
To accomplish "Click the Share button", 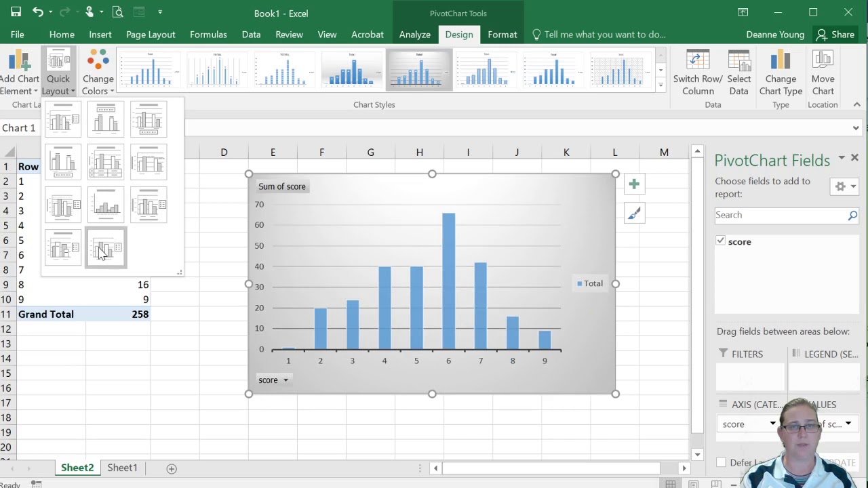I will click(835, 35).
